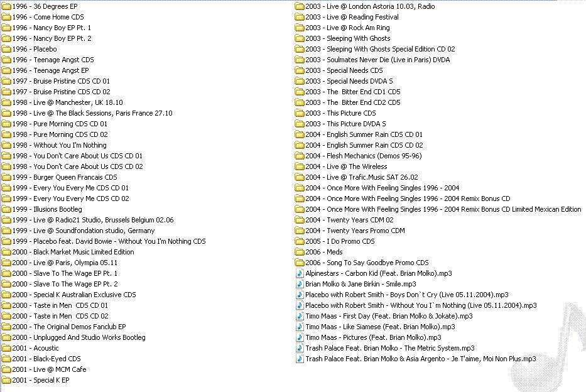Select folder icon of '2004 - Flesh Mechanics (Demos 95-96)'
The height and width of the screenshot is (392, 586).
pyautogui.click(x=300, y=156)
